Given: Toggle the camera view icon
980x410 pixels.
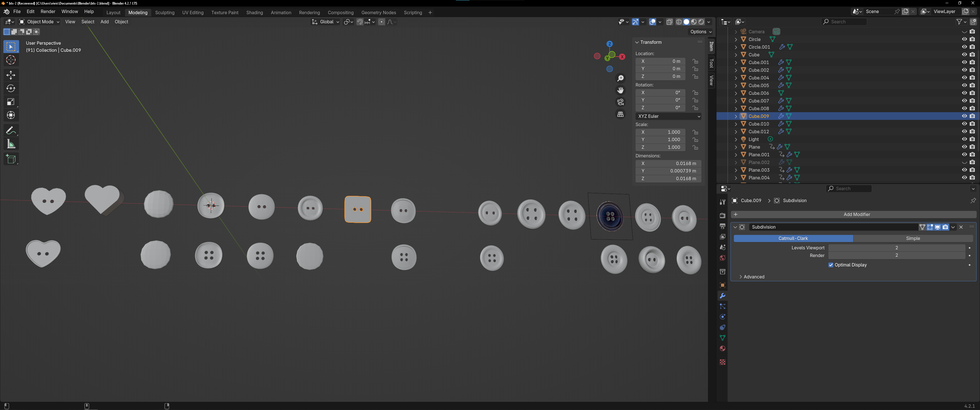Looking at the screenshot, I should 620,102.
